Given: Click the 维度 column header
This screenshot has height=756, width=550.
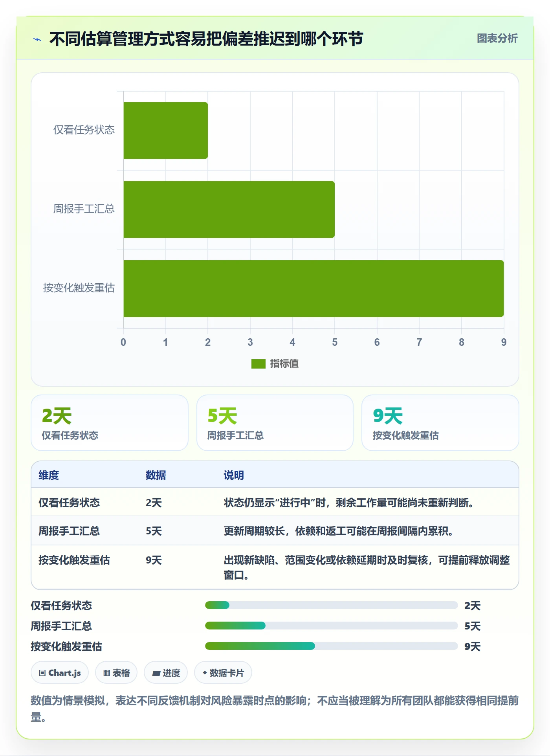Looking at the screenshot, I should click(49, 475).
